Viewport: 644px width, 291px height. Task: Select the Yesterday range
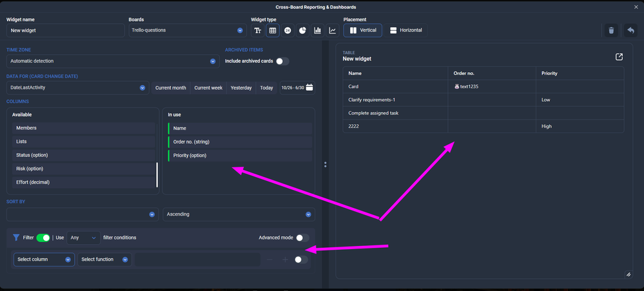(x=241, y=88)
